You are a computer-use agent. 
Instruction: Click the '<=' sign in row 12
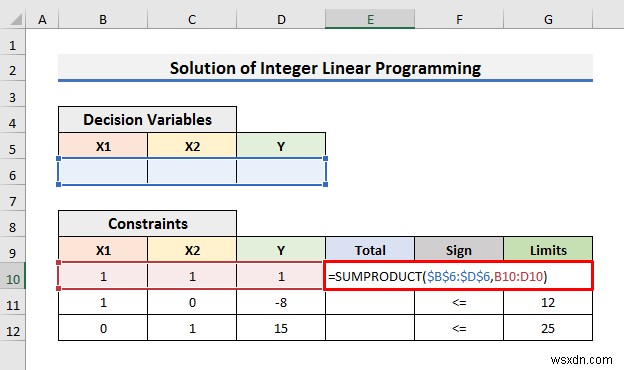[x=459, y=328]
